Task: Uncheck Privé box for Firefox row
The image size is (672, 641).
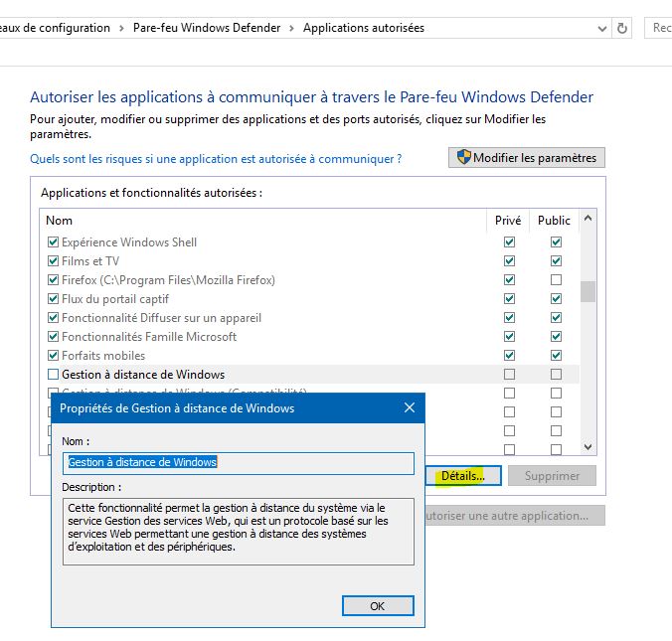Action: (509, 280)
